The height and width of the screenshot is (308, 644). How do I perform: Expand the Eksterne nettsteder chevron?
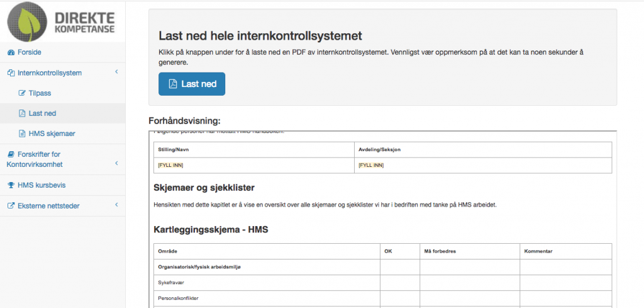pos(116,204)
